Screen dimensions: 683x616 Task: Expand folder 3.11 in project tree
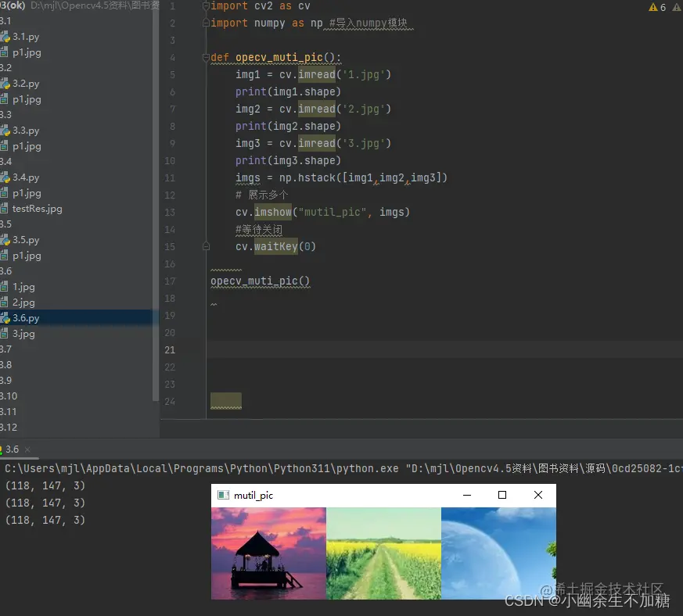click(x=9, y=412)
